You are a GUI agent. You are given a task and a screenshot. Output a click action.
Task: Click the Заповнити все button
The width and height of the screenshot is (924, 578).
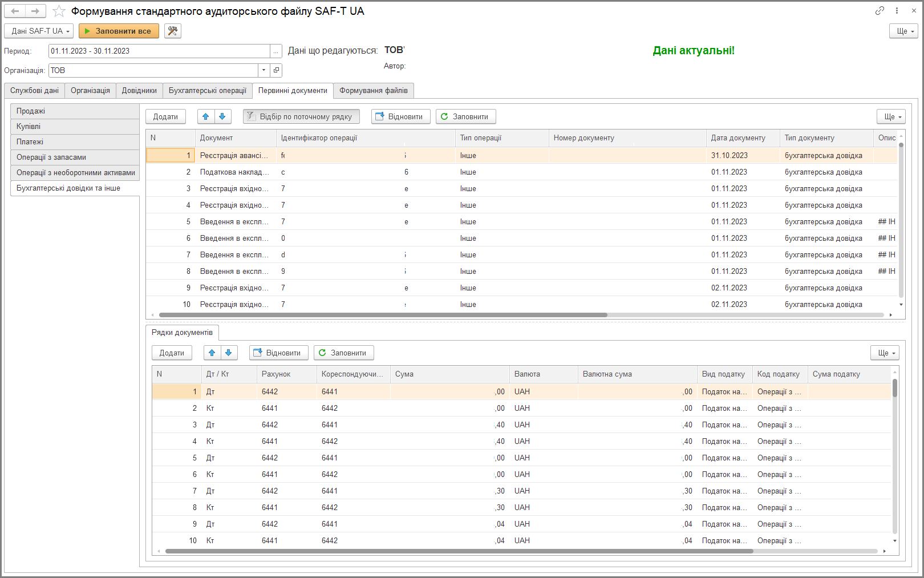click(x=119, y=31)
